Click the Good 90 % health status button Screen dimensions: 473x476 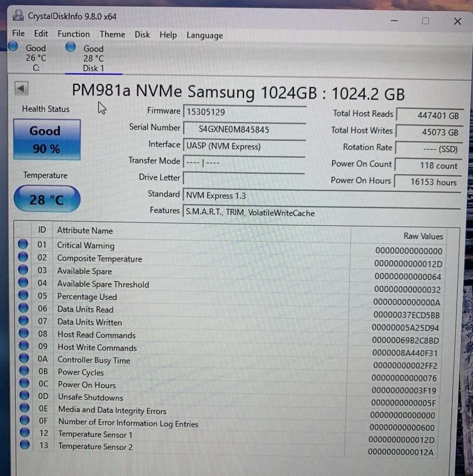(x=47, y=140)
